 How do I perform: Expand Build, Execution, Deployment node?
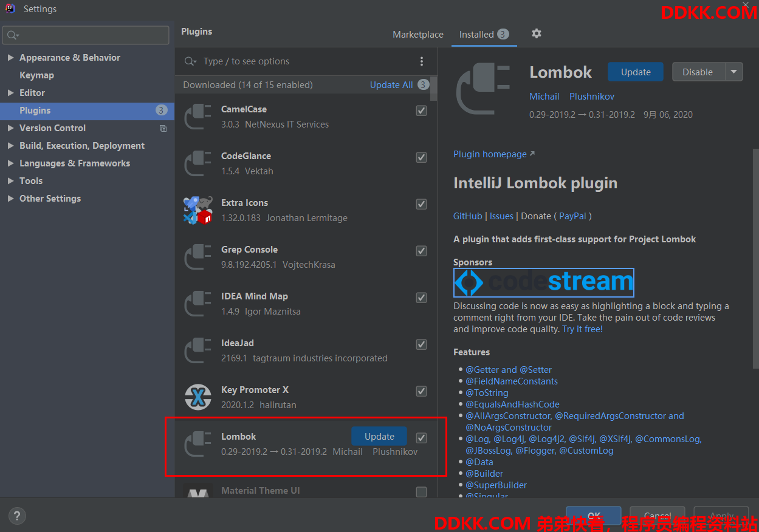click(x=10, y=146)
